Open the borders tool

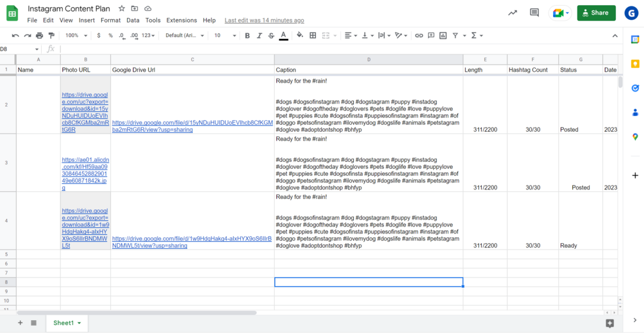tap(313, 36)
